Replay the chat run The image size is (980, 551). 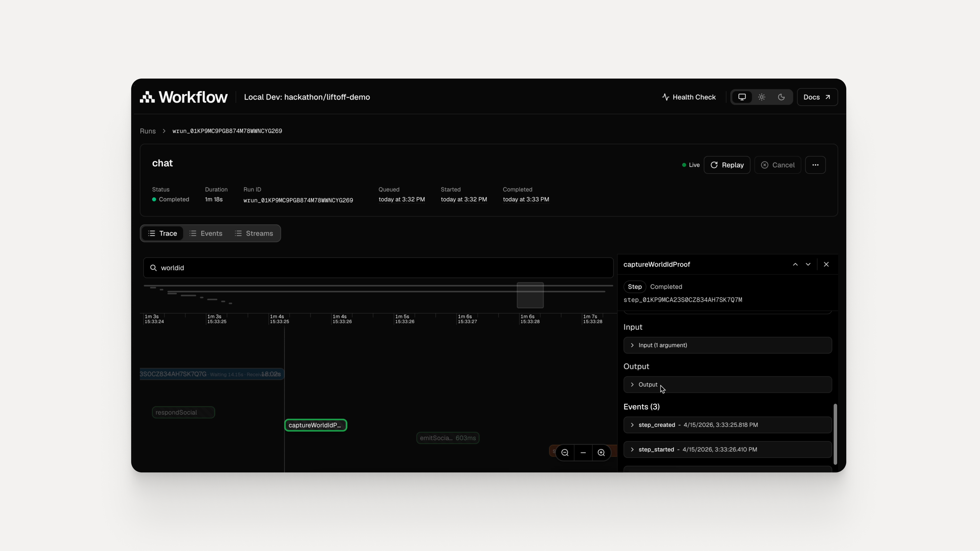coord(727,165)
